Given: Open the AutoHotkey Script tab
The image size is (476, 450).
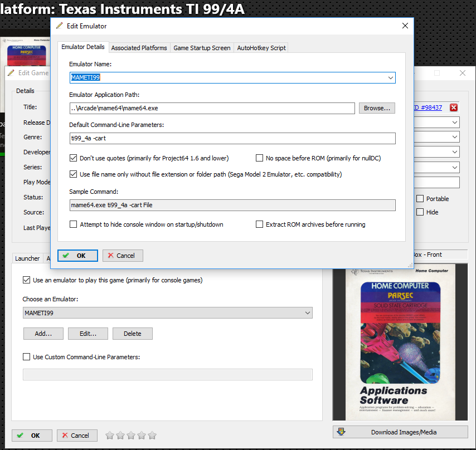Looking at the screenshot, I should [261, 48].
